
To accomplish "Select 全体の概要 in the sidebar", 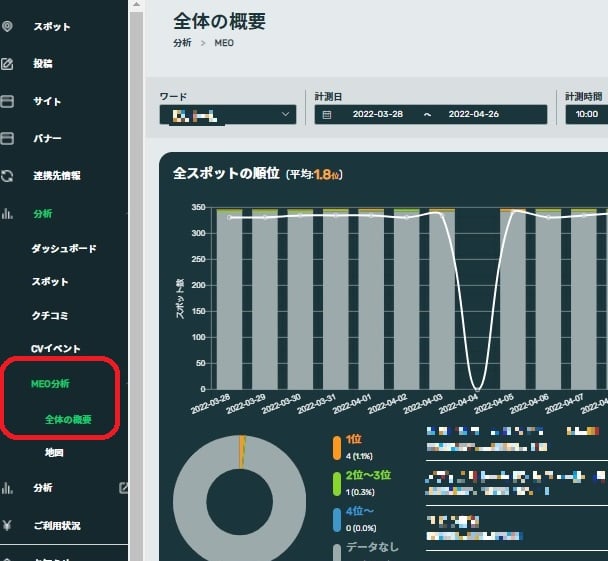I will pos(68,419).
